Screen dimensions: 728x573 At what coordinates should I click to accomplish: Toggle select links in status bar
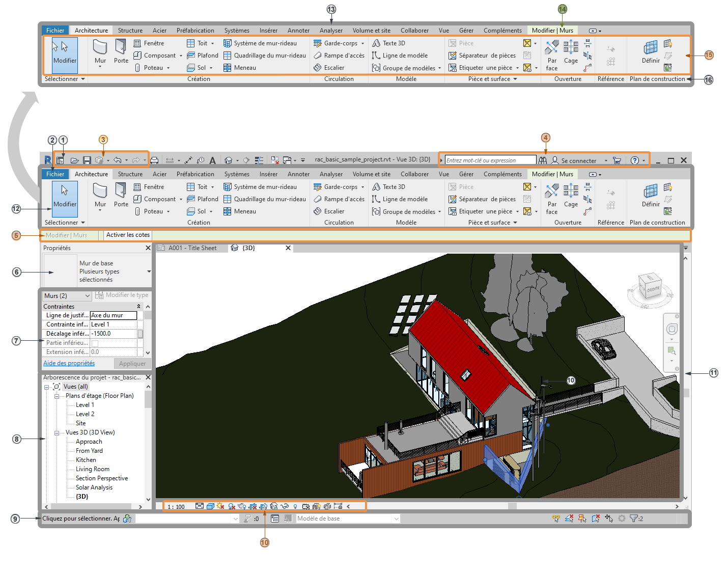pyautogui.click(x=556, y=519)
